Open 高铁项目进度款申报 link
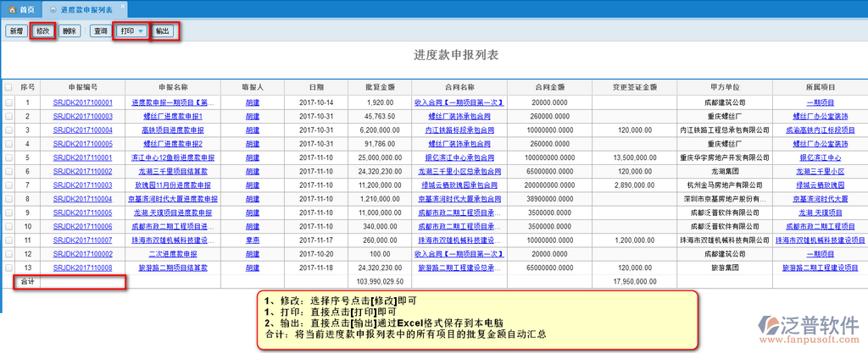Image resolution: width=868 pixels, height=353 pixels. point(173,130)
